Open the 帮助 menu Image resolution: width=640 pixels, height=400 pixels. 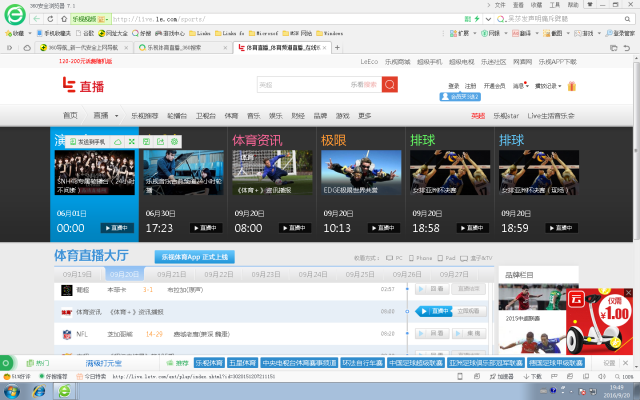point(573,5)
